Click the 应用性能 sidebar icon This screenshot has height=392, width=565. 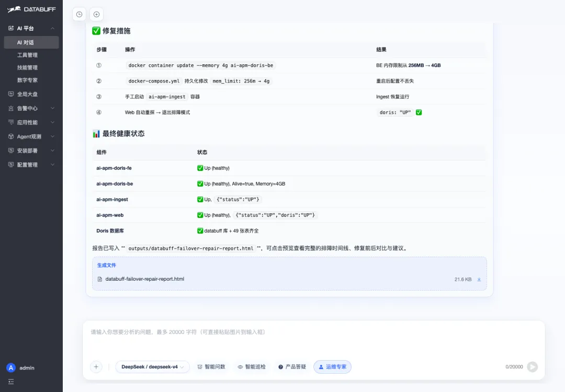point(11,122)
